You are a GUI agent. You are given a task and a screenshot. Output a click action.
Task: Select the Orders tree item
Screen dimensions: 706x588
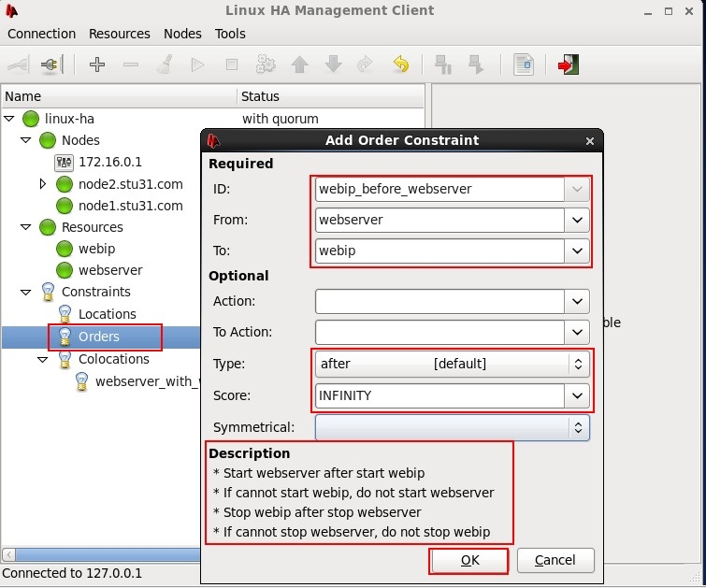coord(98,337)
